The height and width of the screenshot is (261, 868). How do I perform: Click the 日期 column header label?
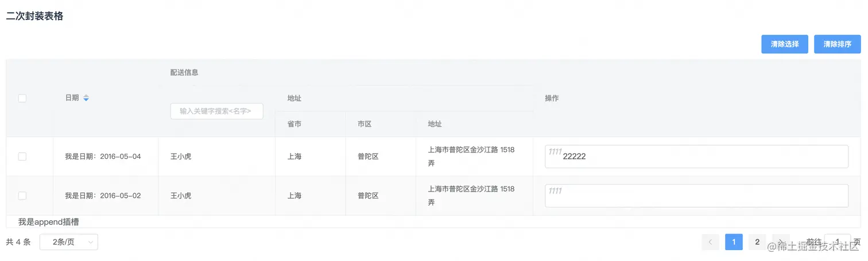click(72, 98)
